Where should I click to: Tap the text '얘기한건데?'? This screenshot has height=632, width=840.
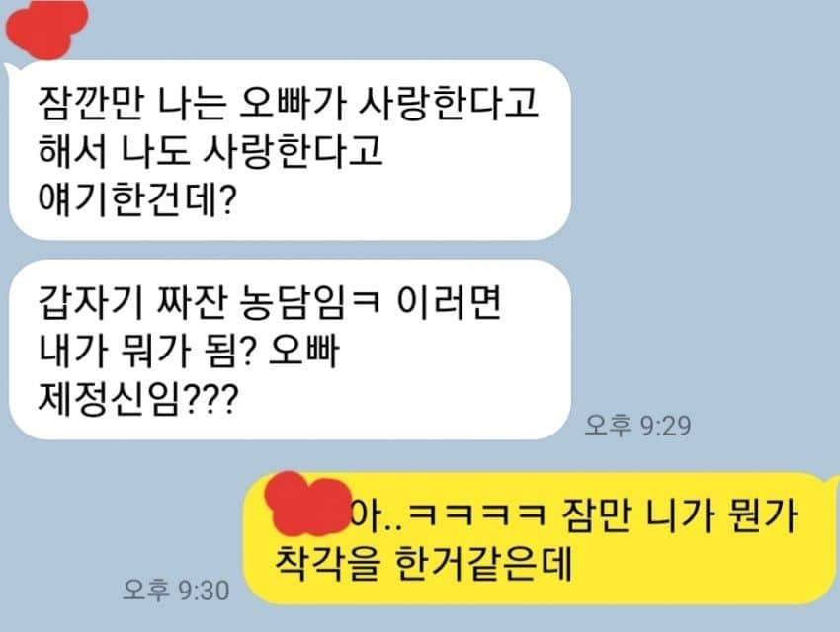tap(136, 199)
